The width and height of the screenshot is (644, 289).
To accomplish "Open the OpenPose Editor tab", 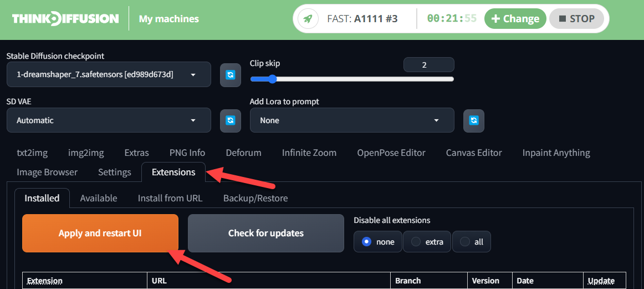I will pyautogui.click(x=391, y=153).
